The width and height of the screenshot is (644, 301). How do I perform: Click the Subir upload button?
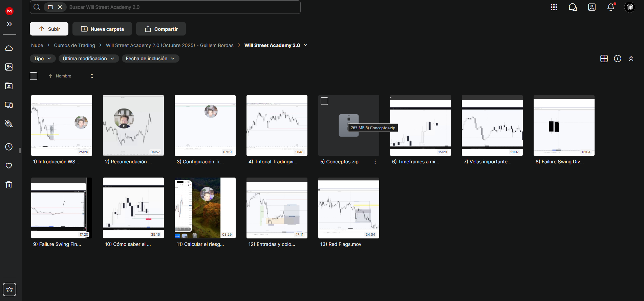49,29
